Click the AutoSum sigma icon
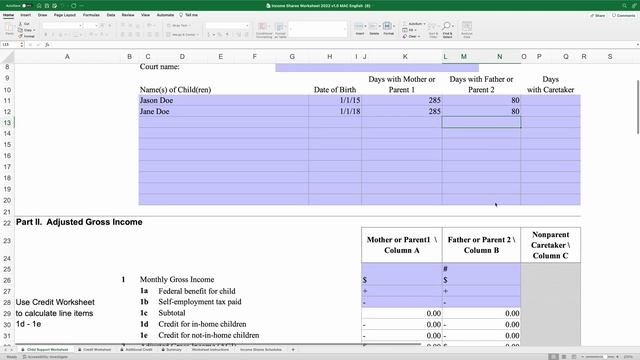The image size is (640, 360). pyautogui.click(x=405, y=24)
